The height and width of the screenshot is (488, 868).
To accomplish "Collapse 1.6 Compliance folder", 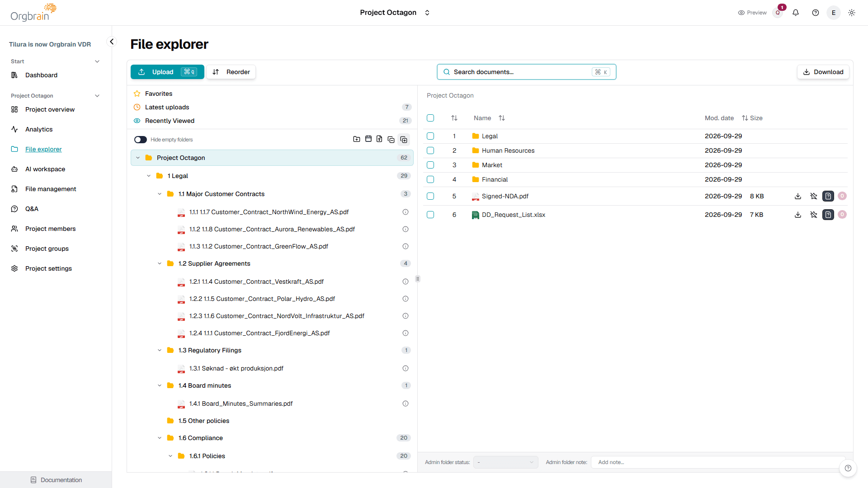I will coord(160,438).
